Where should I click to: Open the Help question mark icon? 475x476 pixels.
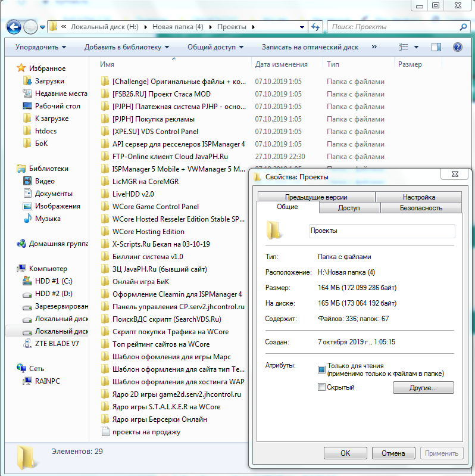(x=457, y=47)
